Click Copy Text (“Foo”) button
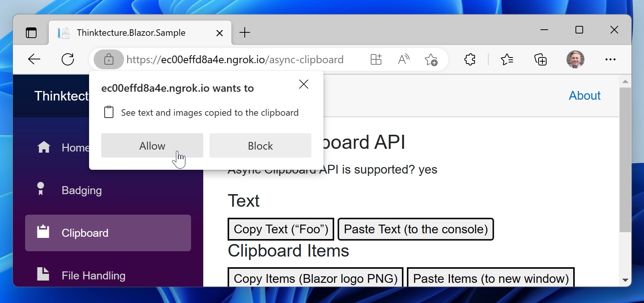This screenshot has width=644, height=303. tap(281, 229)
